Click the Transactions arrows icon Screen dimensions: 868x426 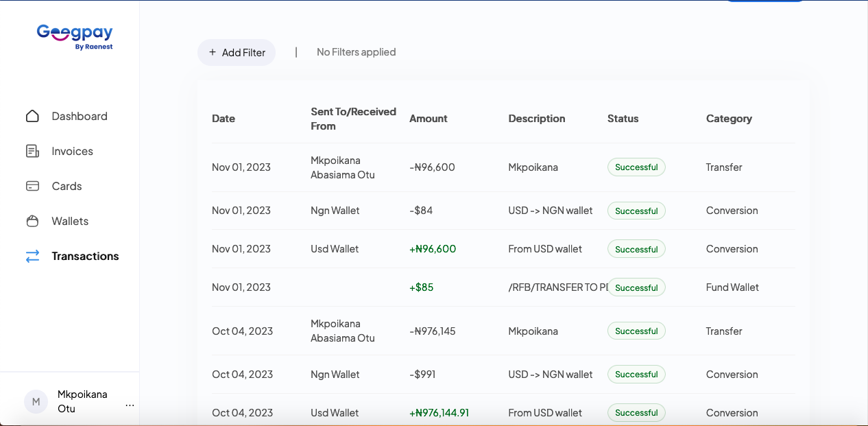(x=32, y=256)
